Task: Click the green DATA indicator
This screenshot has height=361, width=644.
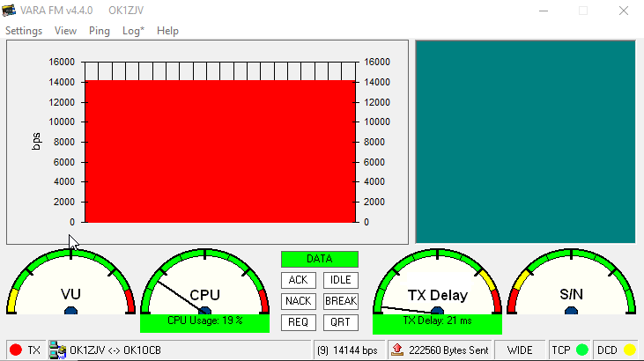Action: point(320,259)
